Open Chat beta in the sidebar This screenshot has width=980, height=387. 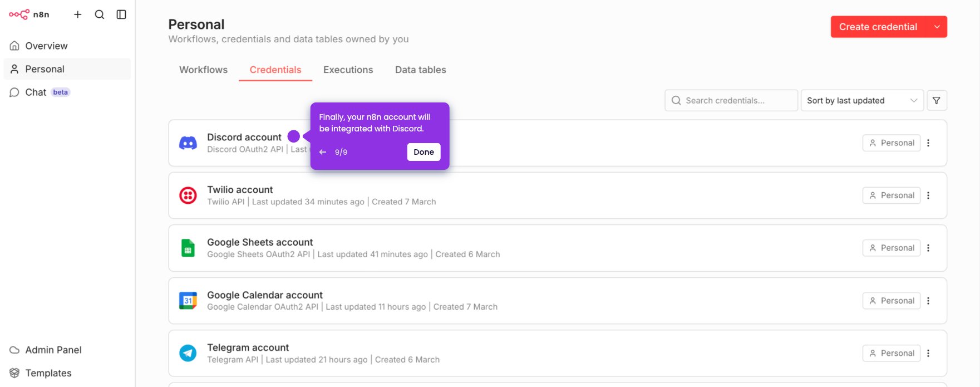tap(67, 92)
